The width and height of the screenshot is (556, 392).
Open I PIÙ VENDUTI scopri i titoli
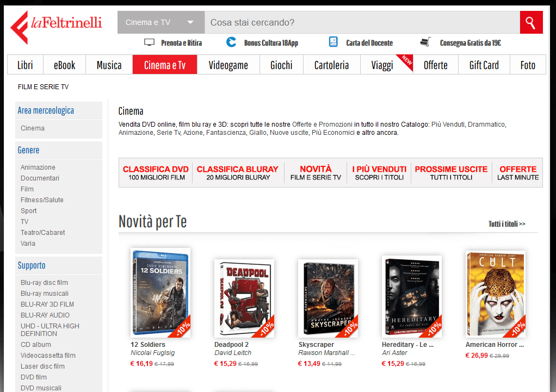[379, 173]
